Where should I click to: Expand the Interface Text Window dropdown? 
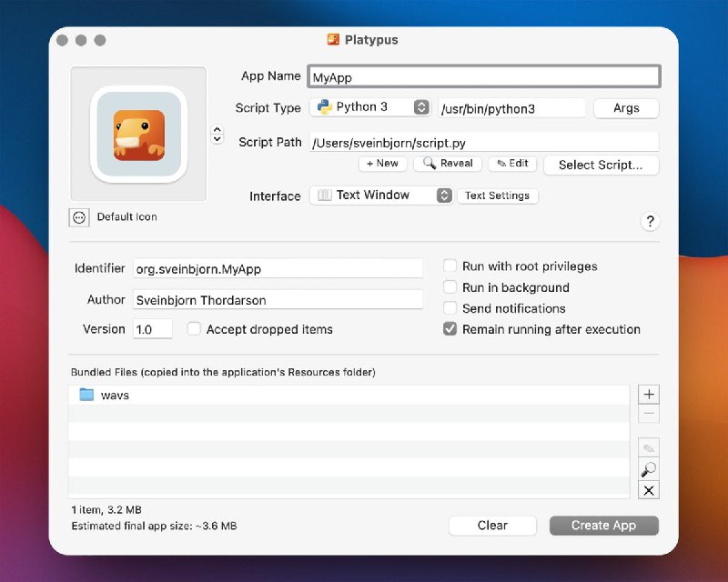click(x=381, y=196)
